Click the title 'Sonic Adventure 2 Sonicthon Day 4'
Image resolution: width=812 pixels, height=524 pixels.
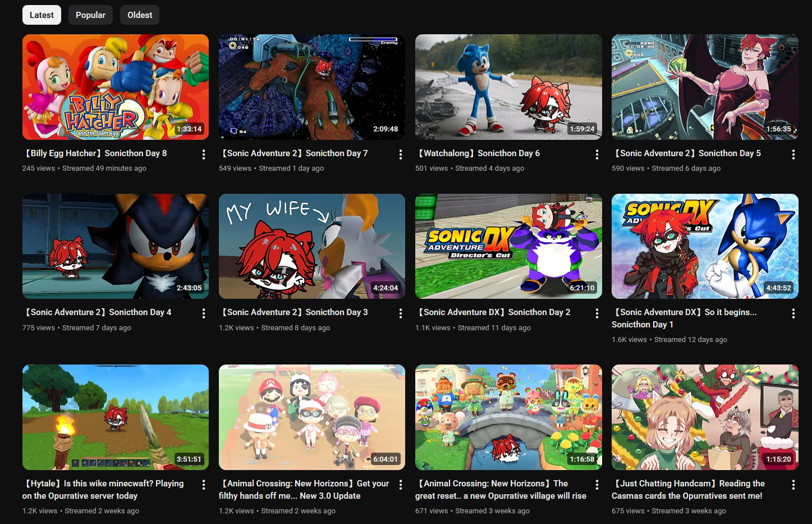click(97, 312)
